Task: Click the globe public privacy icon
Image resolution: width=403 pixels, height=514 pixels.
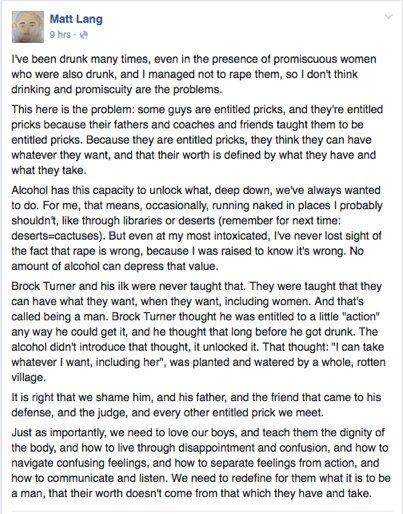Action: (84, 35)
